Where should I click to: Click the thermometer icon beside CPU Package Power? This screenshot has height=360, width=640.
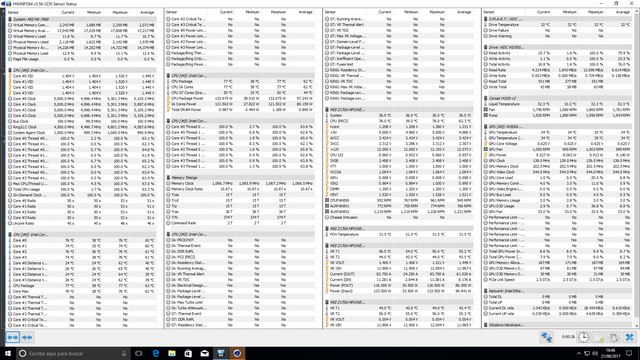[168, 98]
